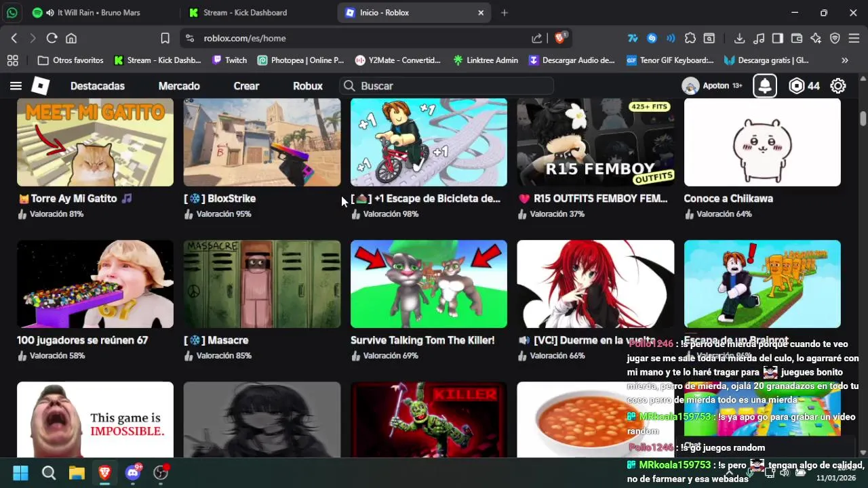Click the Buscar search field
Viewport: 868px width, 488px height.
tap(446, 86)
